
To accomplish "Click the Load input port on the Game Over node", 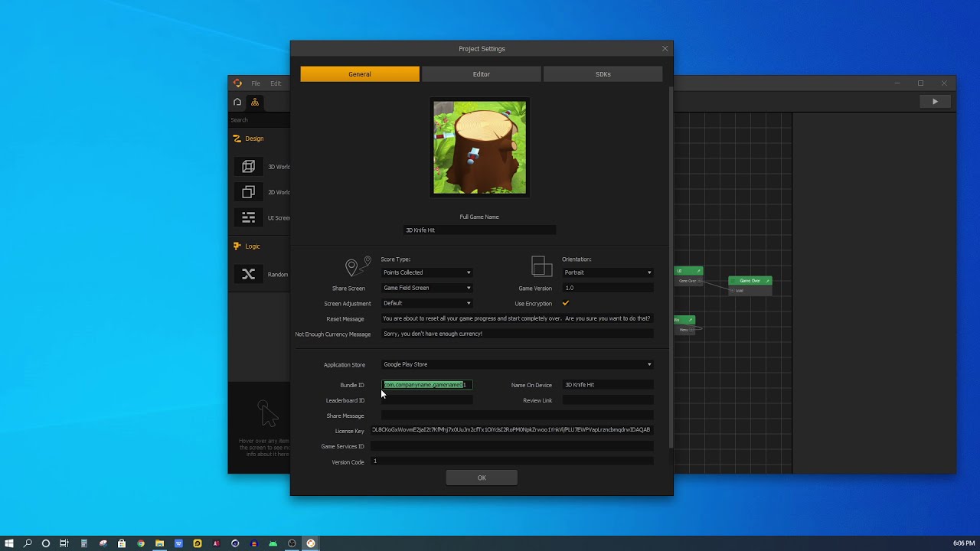I will (x=732, y=291).
